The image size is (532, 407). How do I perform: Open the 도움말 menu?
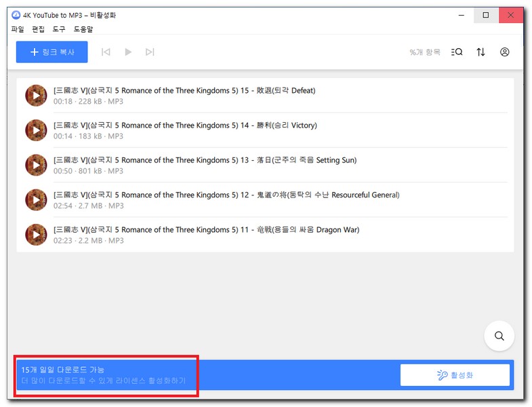[83, 29]
